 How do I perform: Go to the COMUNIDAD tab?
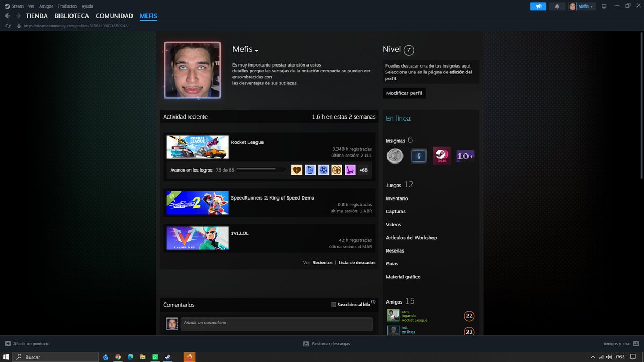tap(114, 16)
